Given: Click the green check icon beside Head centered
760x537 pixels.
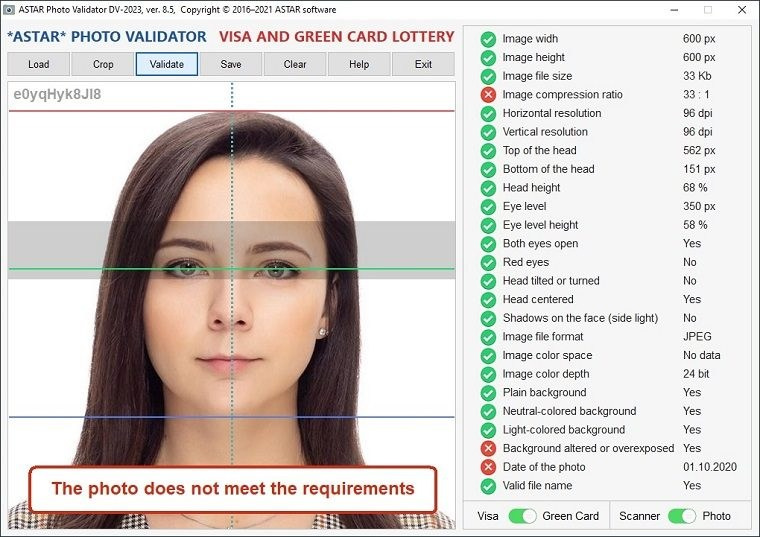Looking at the screenshot, I should (x=488, y=300).
